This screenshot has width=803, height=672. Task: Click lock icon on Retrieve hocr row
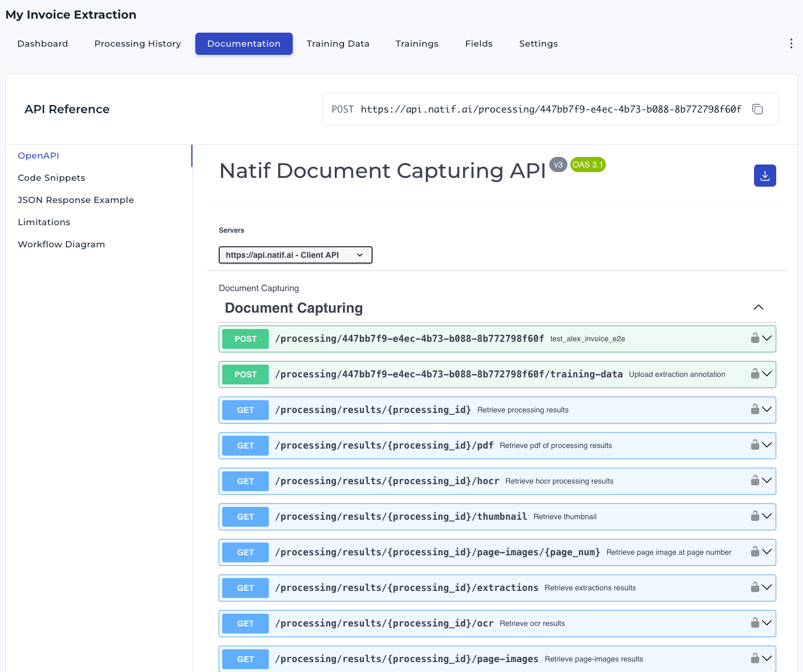pyautogui.click(x=755, y=480)
